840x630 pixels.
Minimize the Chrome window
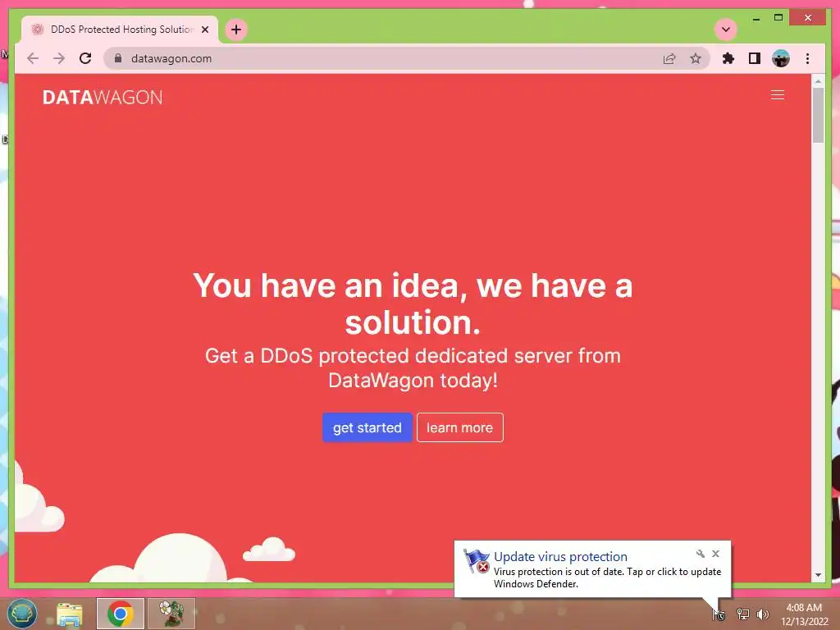point(756,18)
